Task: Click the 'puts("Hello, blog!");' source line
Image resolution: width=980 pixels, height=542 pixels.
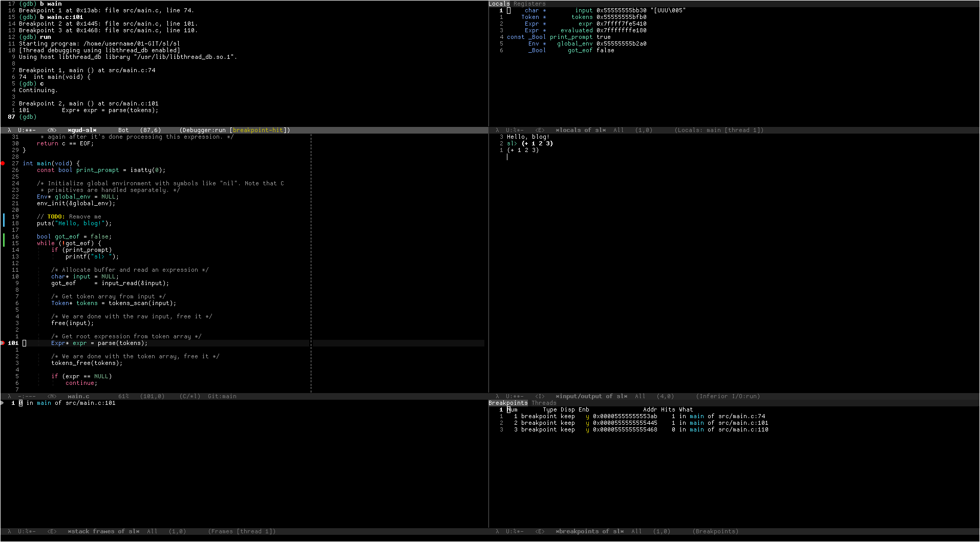Action: (74, 223)
